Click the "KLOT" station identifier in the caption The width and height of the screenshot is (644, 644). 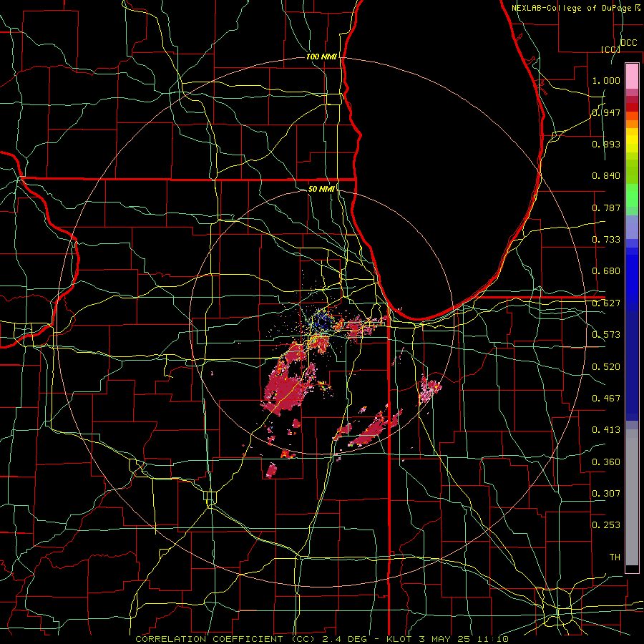coord(399,639)
